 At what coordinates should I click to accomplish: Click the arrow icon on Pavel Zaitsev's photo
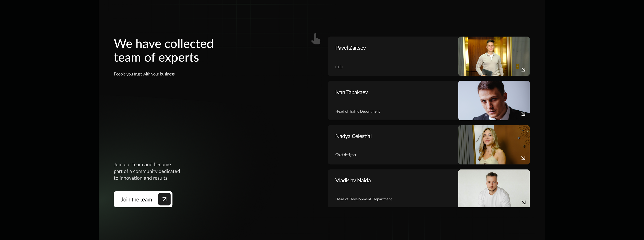(523, 69)
